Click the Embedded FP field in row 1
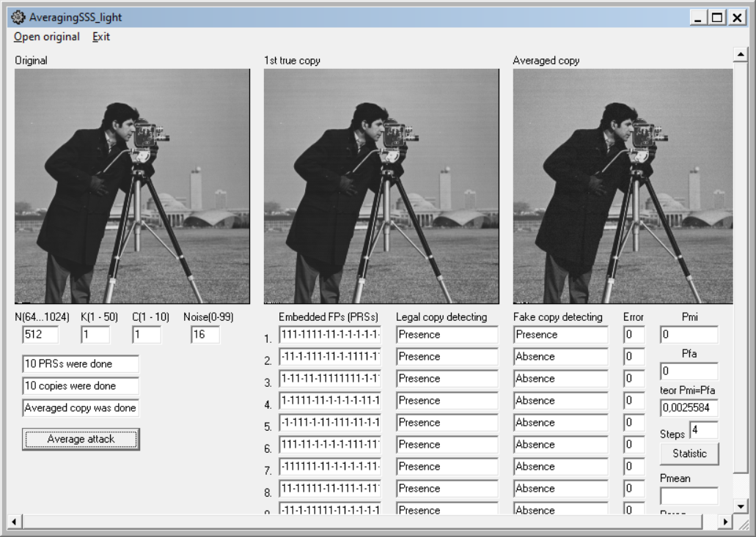Viewport: 756px width, 537px height. (330, 335)
